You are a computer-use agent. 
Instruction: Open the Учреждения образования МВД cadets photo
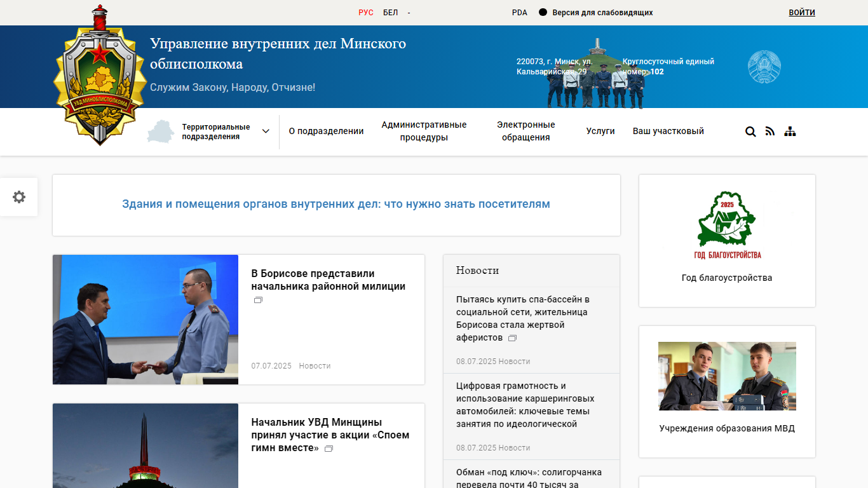tap(727, 376)
